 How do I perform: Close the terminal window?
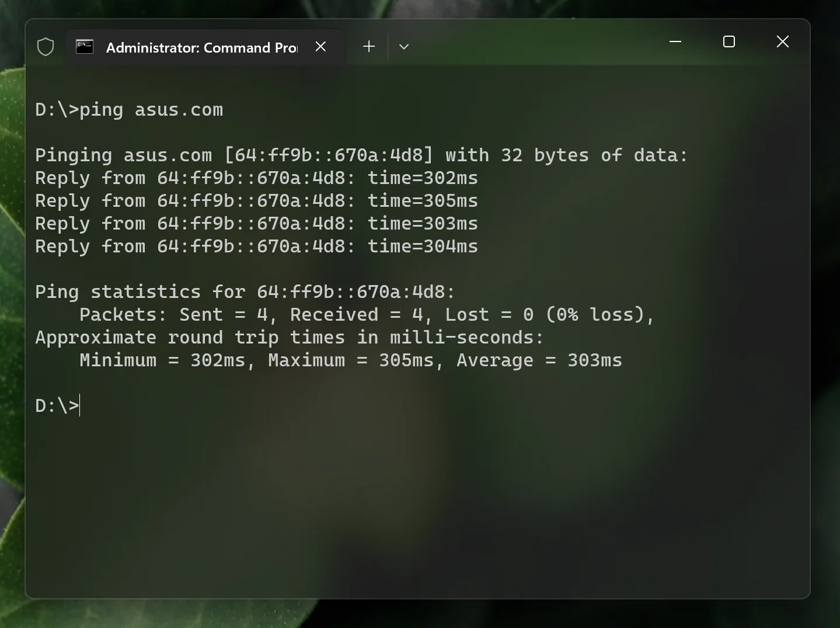[x=783, y=41]
